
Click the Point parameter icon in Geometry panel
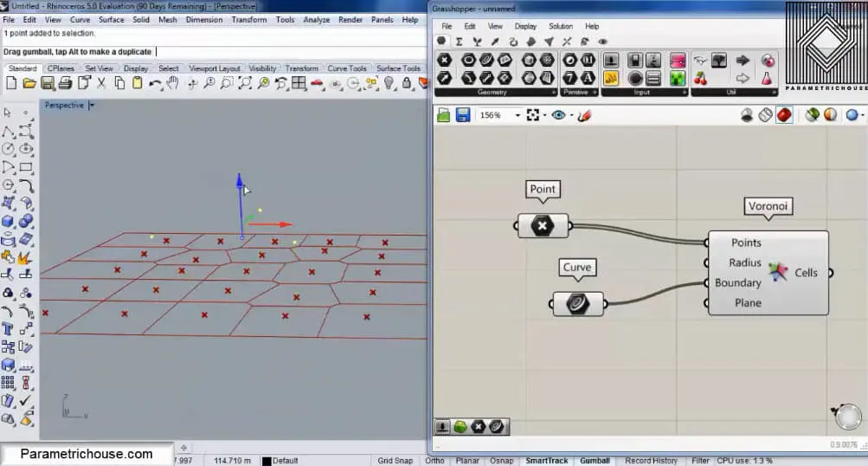click(x=445, y=60)
